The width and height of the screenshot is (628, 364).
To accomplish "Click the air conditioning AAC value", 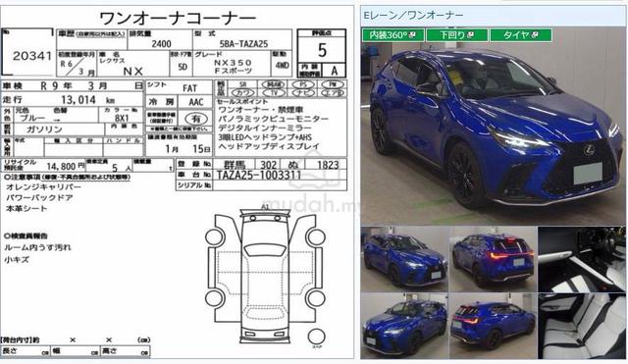I will click(196, 102).
